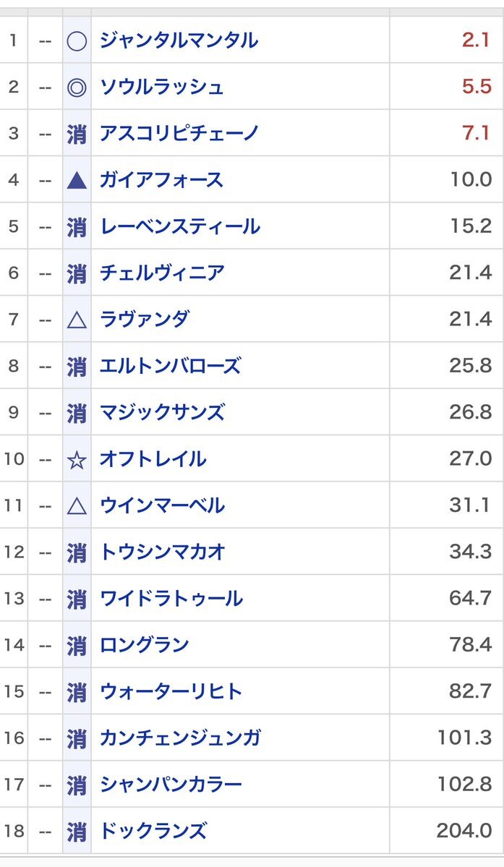Open horse link ワイドラトゥール

pyautogui.click(x=171, y=599)
